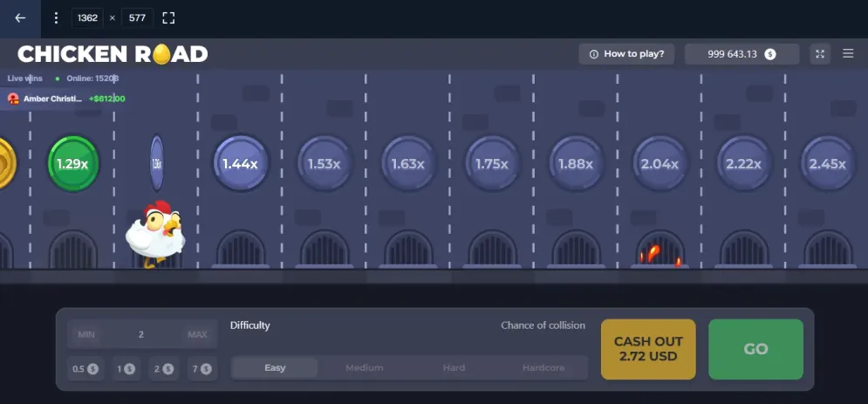Open the three-dot options menu

56,17
